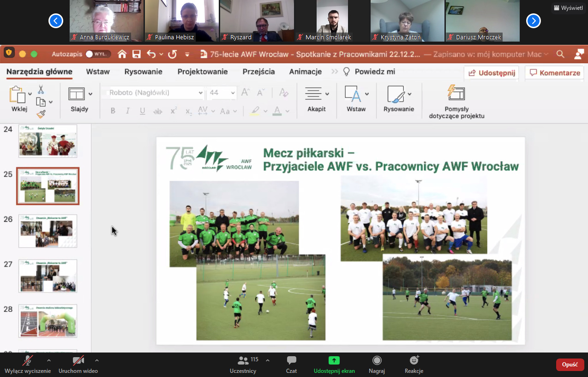Click the Copy pages icon

point(41,102)
